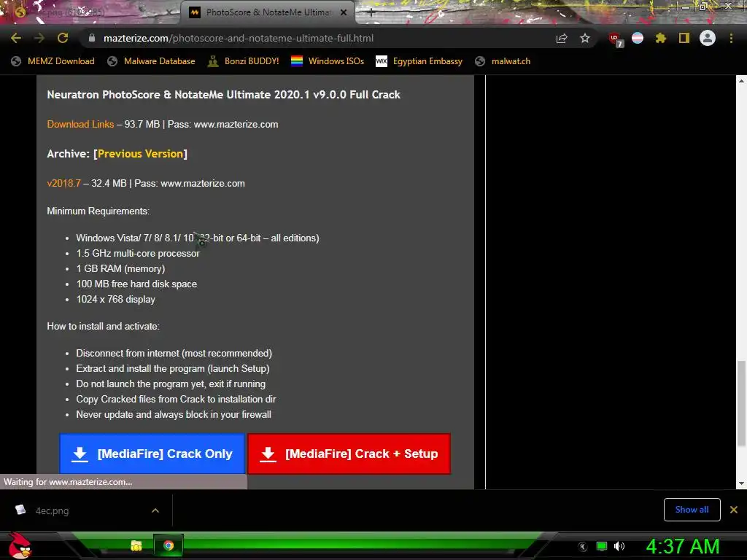Show hidden system tray icons
The image size is (747, 560).
click(x=583, y=547)
